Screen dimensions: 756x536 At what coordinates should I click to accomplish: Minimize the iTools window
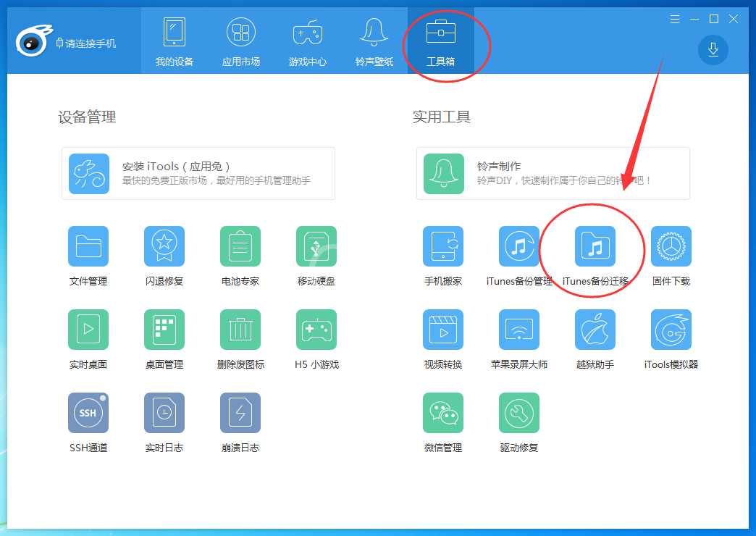tap(694, 19)
